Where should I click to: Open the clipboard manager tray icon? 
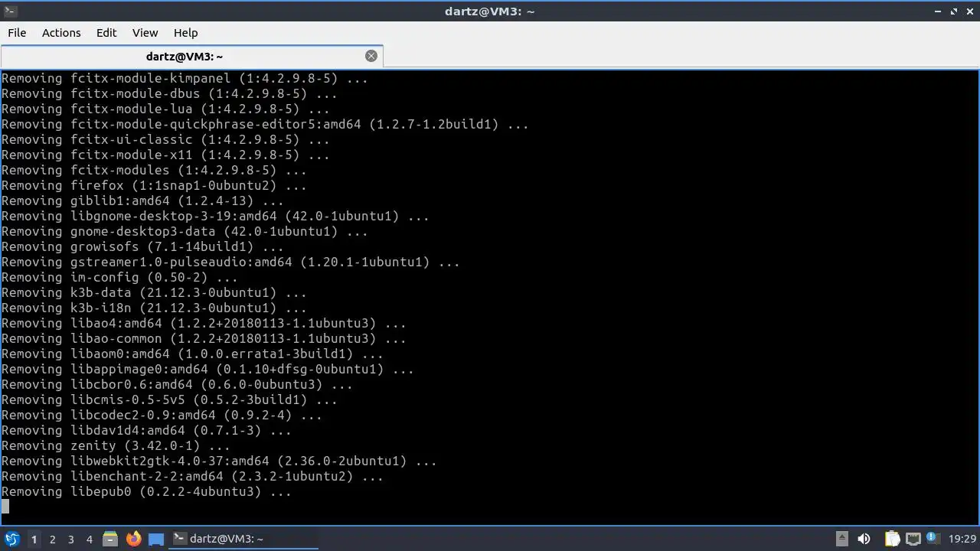tap(892, 539)
